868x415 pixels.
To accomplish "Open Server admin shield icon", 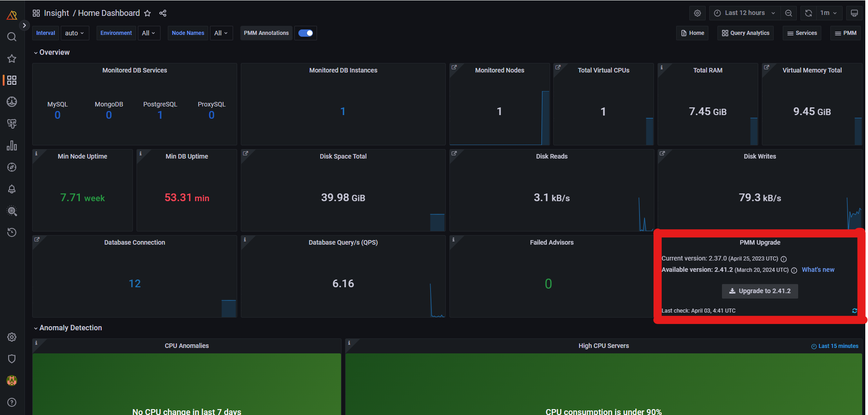I will (x=12, y=359).
